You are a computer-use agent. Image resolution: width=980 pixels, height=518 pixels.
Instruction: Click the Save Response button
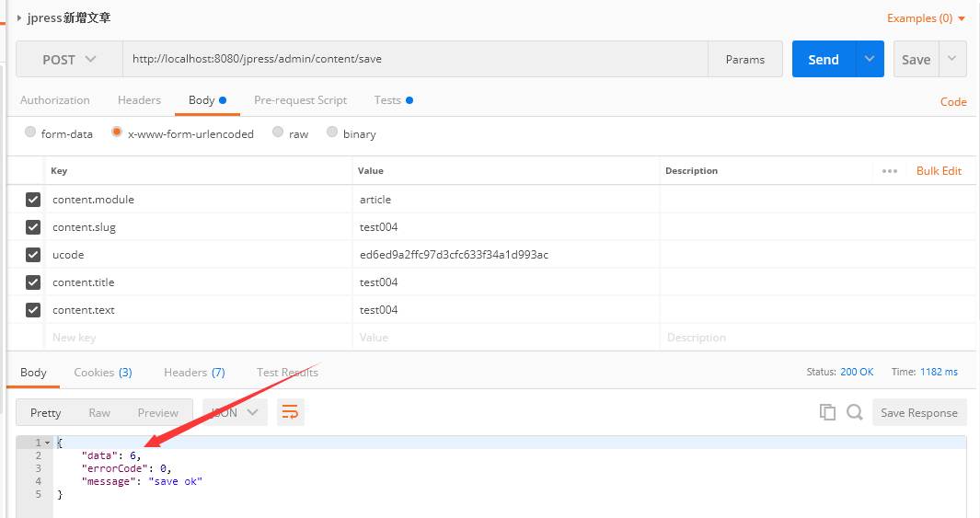tap(919, 412)
